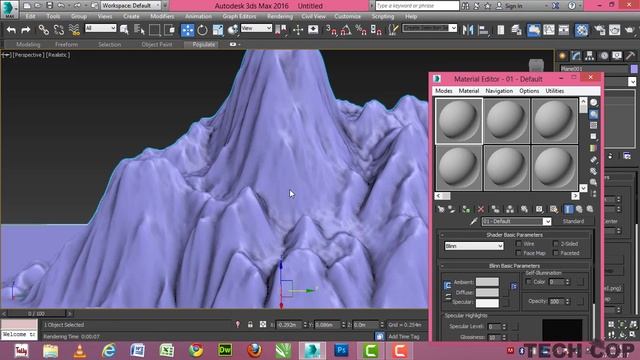The image size is (640, 360).
Task: Select the first material sample slot
Action: point(459,121)
